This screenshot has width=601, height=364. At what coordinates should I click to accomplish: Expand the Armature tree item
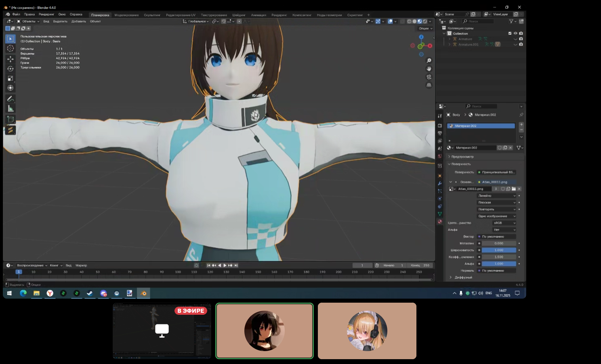click(x=449, y=39)
